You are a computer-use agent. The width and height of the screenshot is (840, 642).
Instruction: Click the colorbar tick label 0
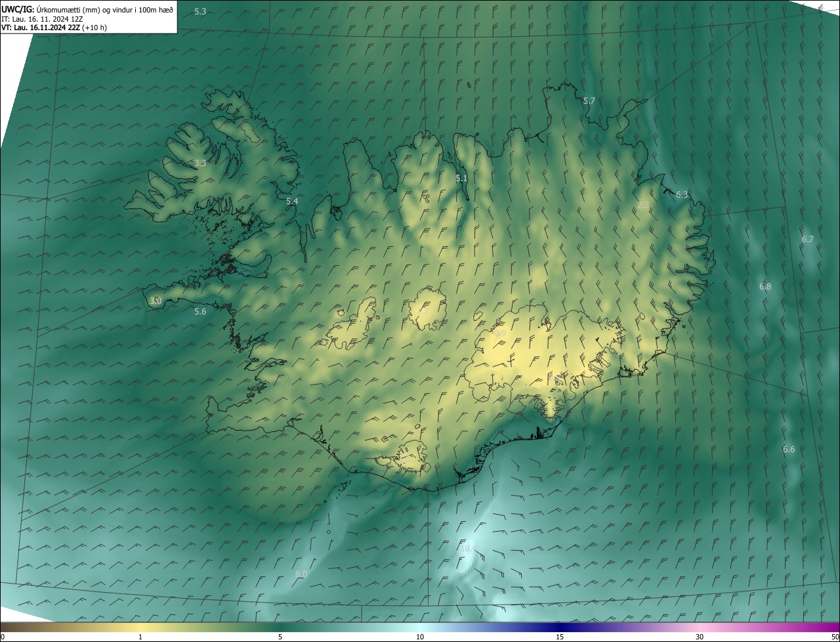point(3,637)
